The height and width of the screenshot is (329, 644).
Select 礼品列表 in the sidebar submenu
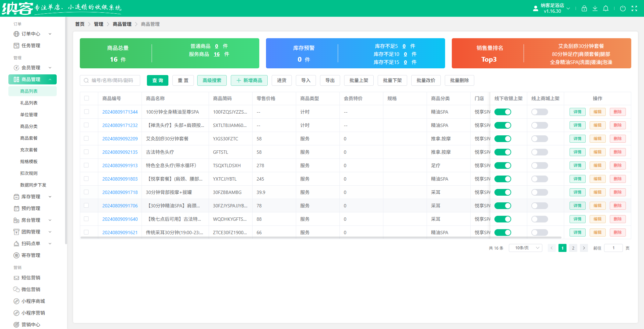tap(29, 103)
